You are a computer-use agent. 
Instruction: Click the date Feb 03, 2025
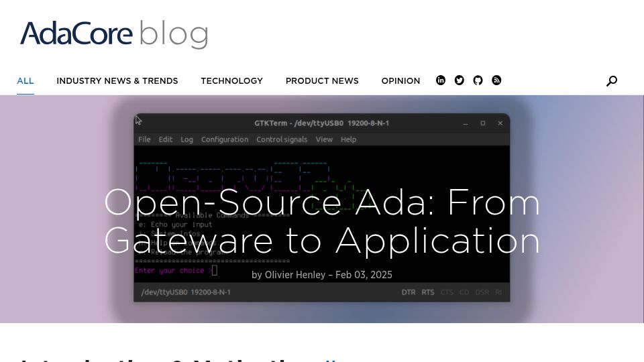pyautogui.click(x=364, y=275)
